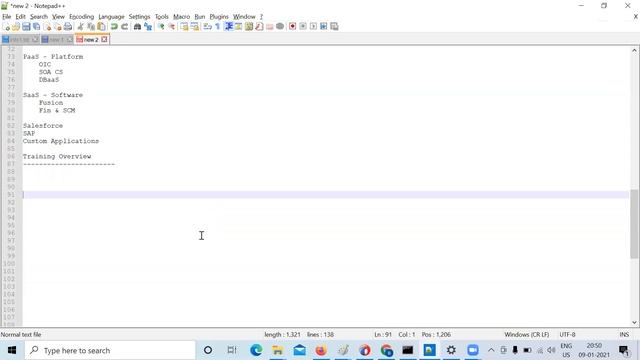This screenshot has width=640, height=360.
Task: Open the Language menu
Action: point(111,17)
